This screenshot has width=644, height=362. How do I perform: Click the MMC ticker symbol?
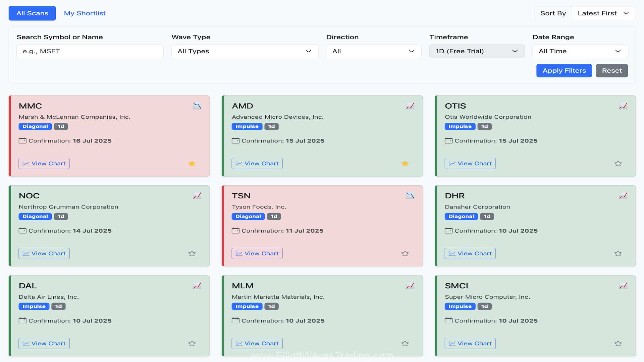[30, 106]
